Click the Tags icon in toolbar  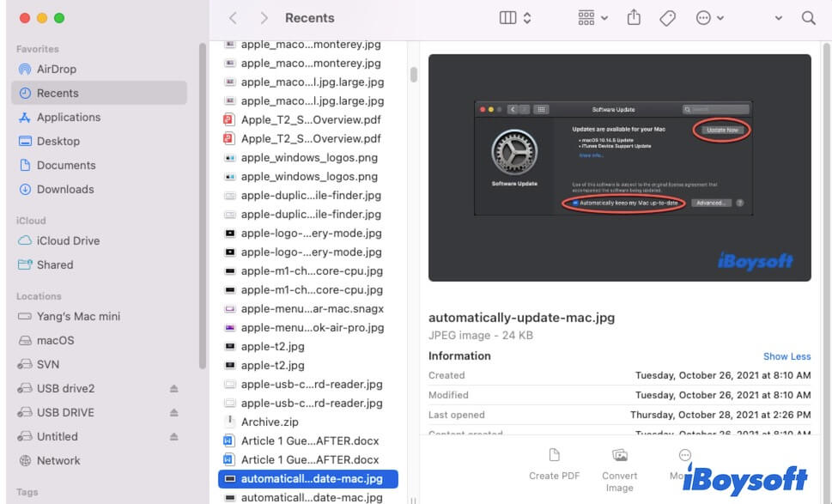[x=667, y=18]
